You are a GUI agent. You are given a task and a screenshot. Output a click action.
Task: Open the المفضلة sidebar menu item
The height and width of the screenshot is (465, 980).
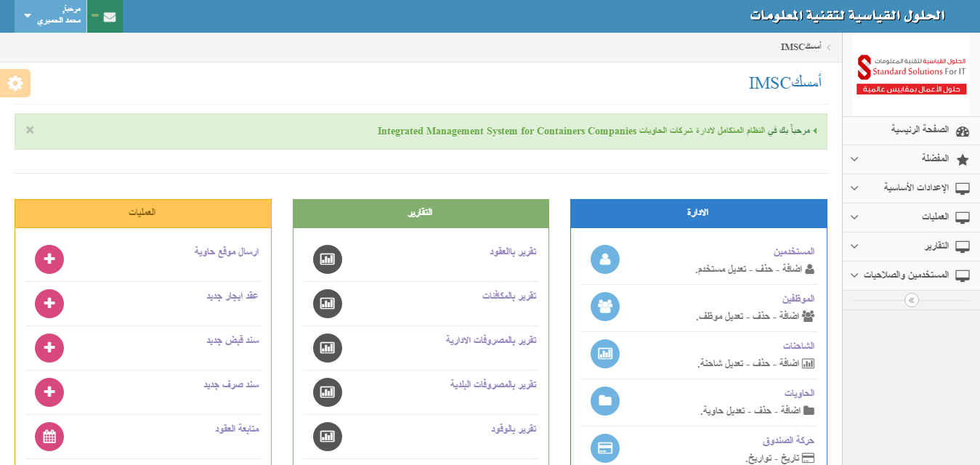(911, 160)
